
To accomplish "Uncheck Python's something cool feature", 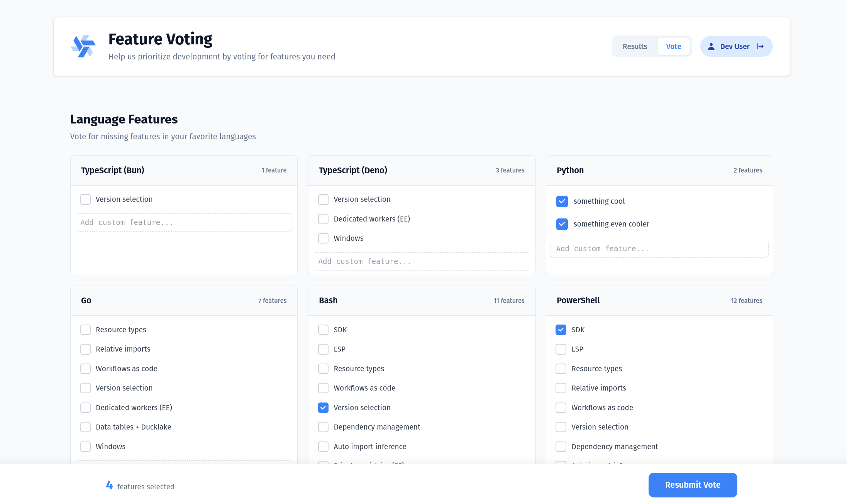I will [562, 201].
